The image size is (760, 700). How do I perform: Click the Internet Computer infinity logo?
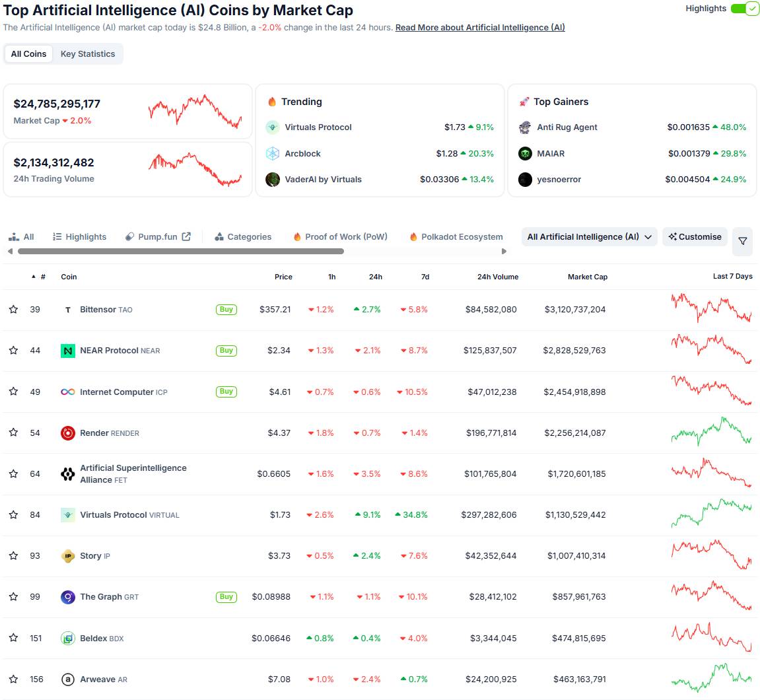coord(68,392)
